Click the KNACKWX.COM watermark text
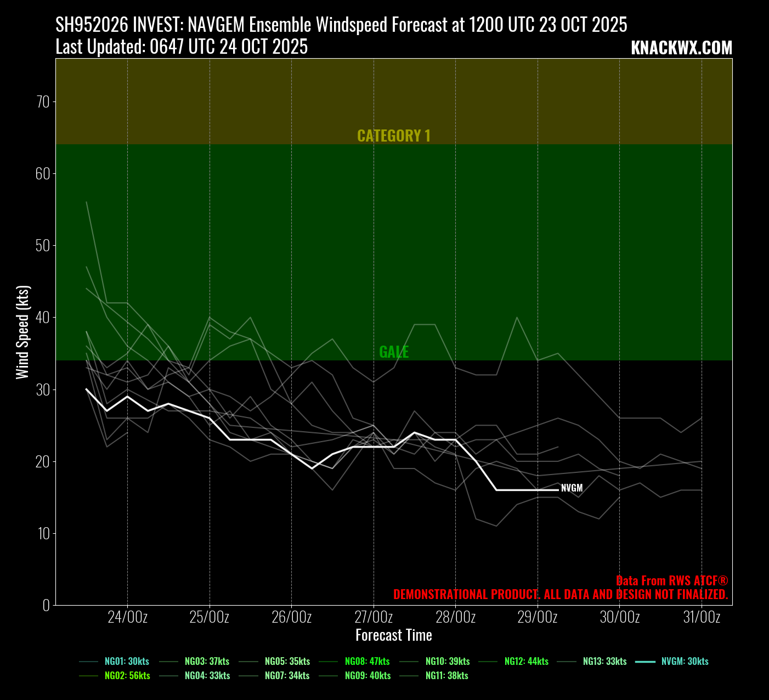 click(681, 48)
